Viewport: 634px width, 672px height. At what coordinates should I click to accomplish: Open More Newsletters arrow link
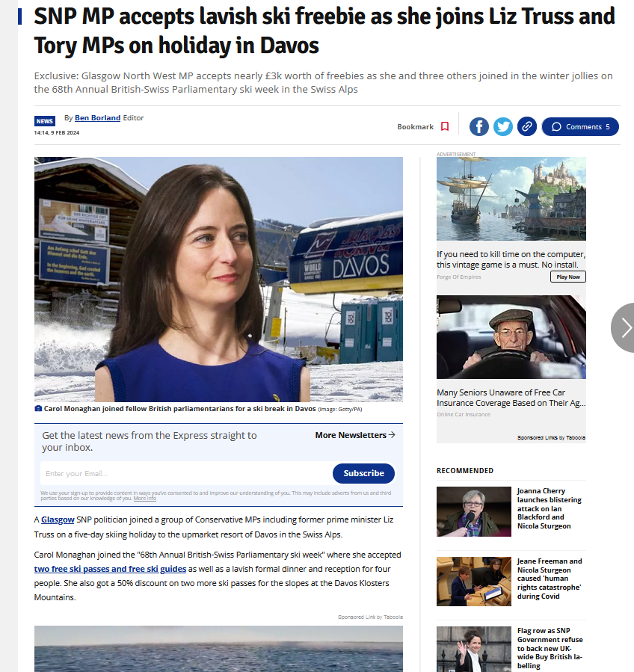355,435
